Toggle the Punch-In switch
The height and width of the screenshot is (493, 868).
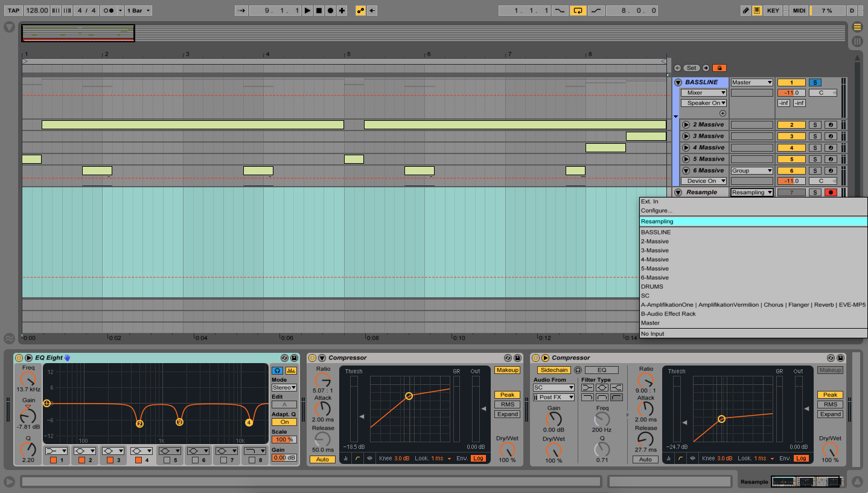point(561,10)
